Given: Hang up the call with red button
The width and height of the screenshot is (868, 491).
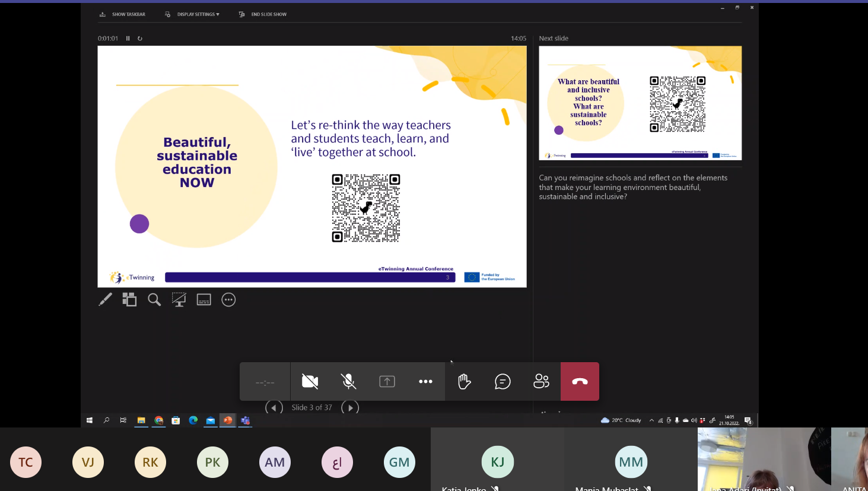Looking at the screenshot, I should click(x=580, y=381).
